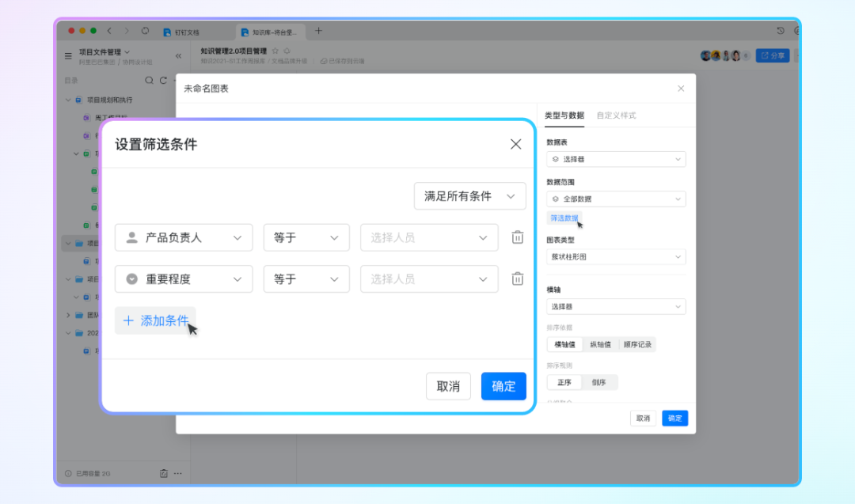
Task: Open 图表类型 dropdown showing 簇状柱形图
Action: 616,257
